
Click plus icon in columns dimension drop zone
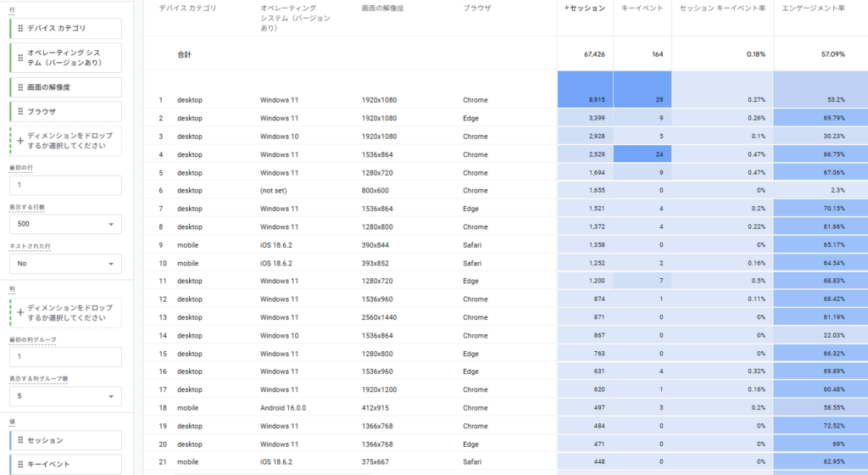point(20,313)
